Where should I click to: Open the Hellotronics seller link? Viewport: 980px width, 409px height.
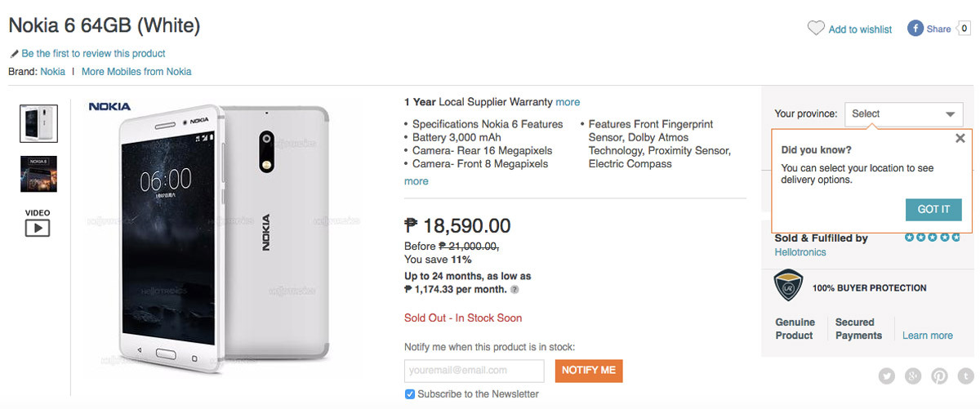(800, 252)
